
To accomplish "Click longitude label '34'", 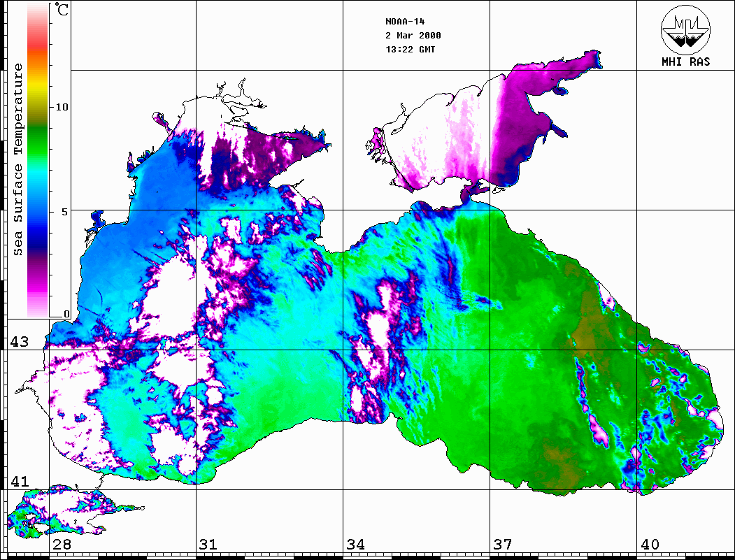I will coord(355,545).
